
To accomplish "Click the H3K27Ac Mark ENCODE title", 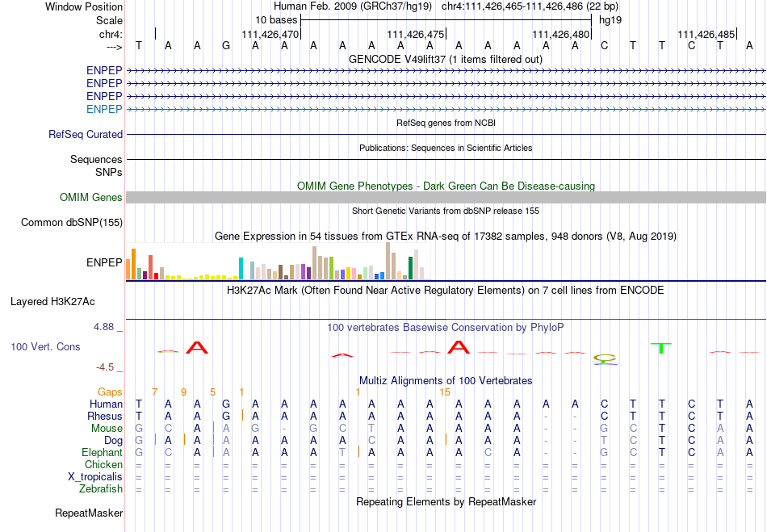I will (x=446, y=291).
